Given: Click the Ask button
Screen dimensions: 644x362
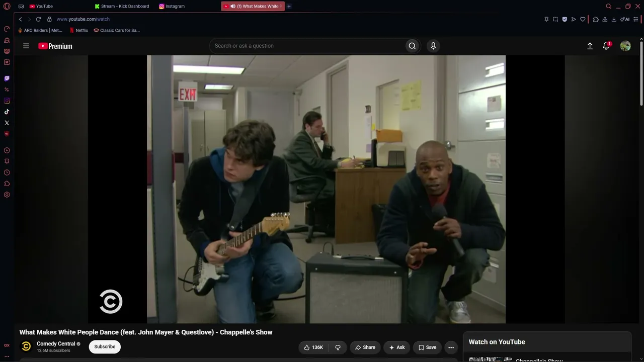Looking at the screenshot, I should [x=396, y=347].
